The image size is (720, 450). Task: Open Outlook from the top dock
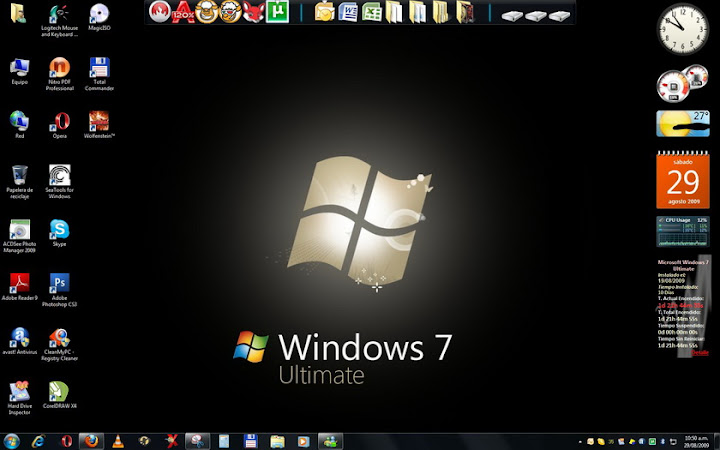coord(325,12)
